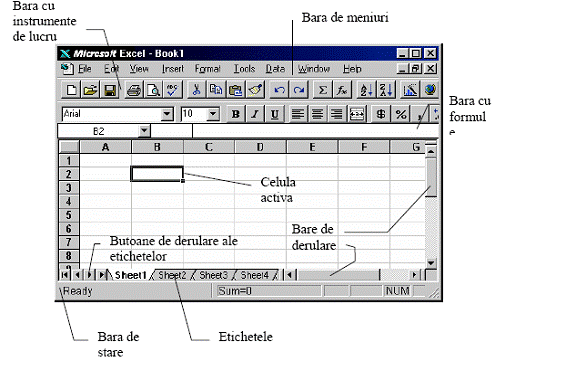
Task: Open the font size dropdown showing 10
Action: [213, 114]
